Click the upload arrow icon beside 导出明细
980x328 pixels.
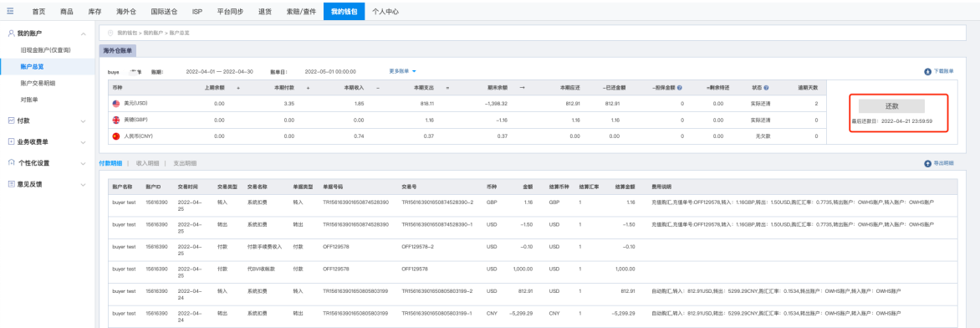(927, 163)
